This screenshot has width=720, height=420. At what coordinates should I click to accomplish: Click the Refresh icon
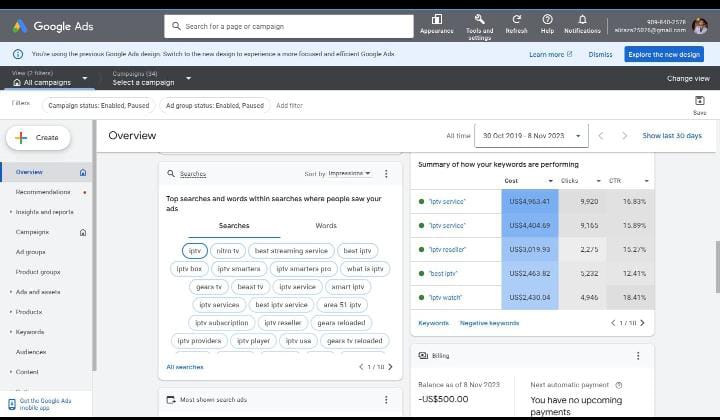tap(517, 19)
